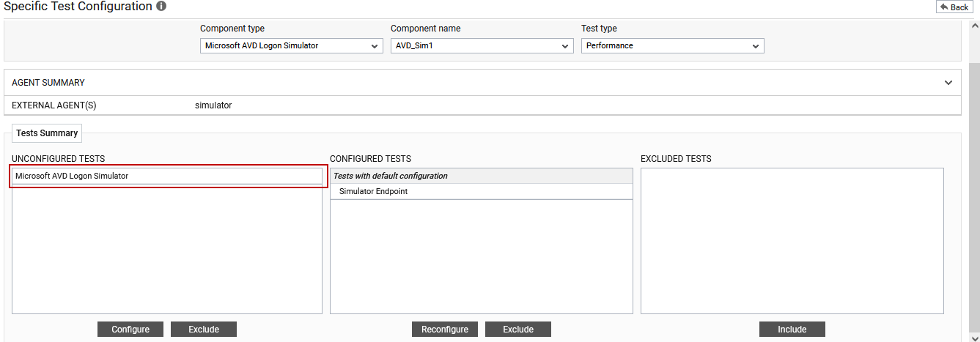Click the AGENT SUMMARY heading
This screenshot has width=980, height=342.
pyautogui.click(x=48, y=83)
